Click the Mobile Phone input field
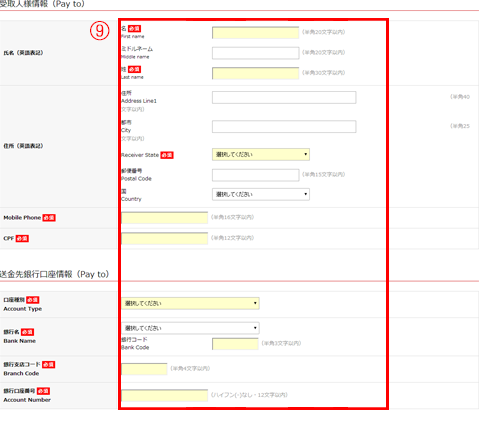This screenshot has height=430, width=480. [x=164, y=218]
